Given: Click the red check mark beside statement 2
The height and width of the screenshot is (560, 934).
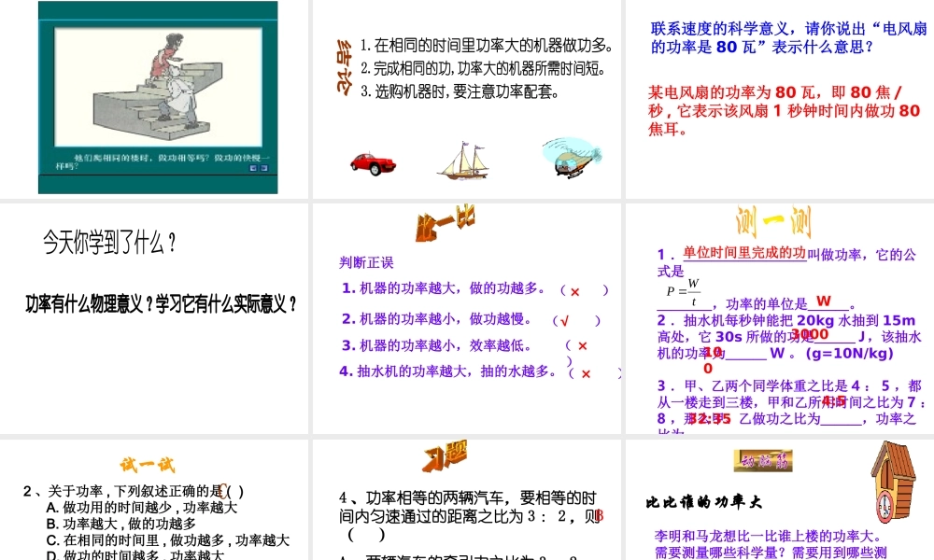Looking at the screenshot, I should [565, 321].
